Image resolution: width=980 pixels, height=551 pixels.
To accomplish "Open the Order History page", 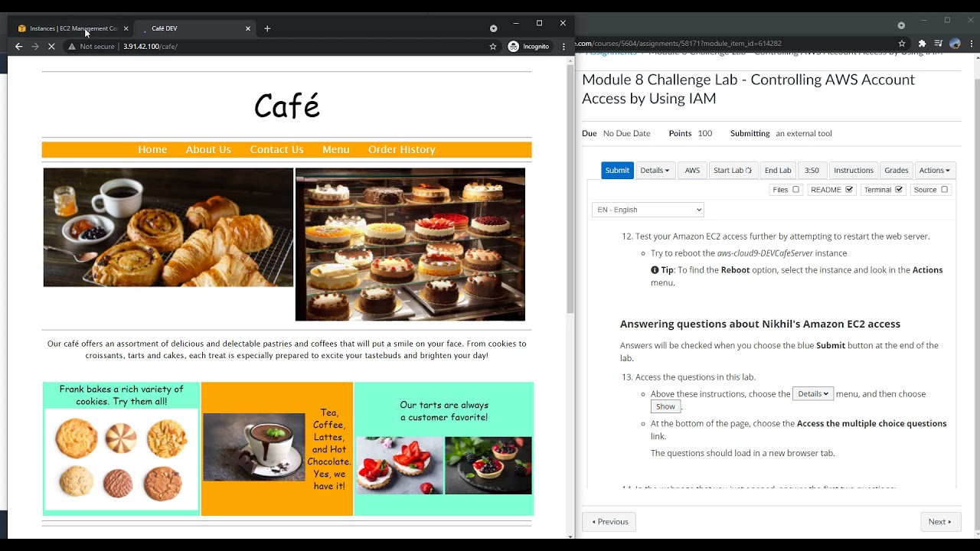I will coord(401,149).
